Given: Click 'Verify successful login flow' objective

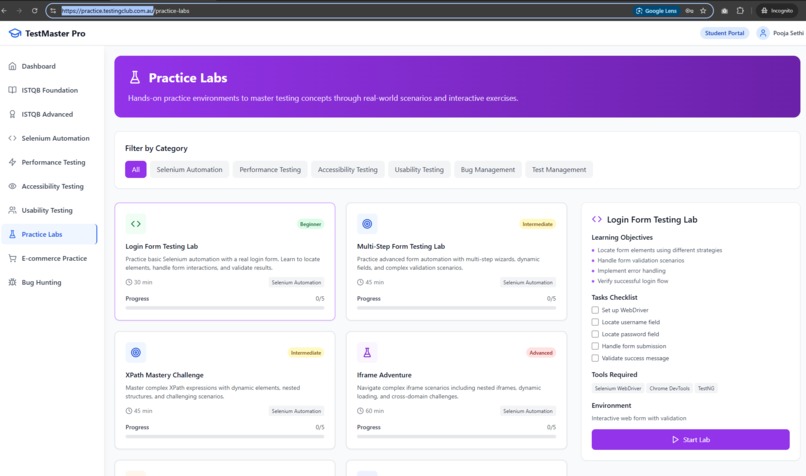Looking at the screenshot, I should pyautogui.click(x=633, y=281).
